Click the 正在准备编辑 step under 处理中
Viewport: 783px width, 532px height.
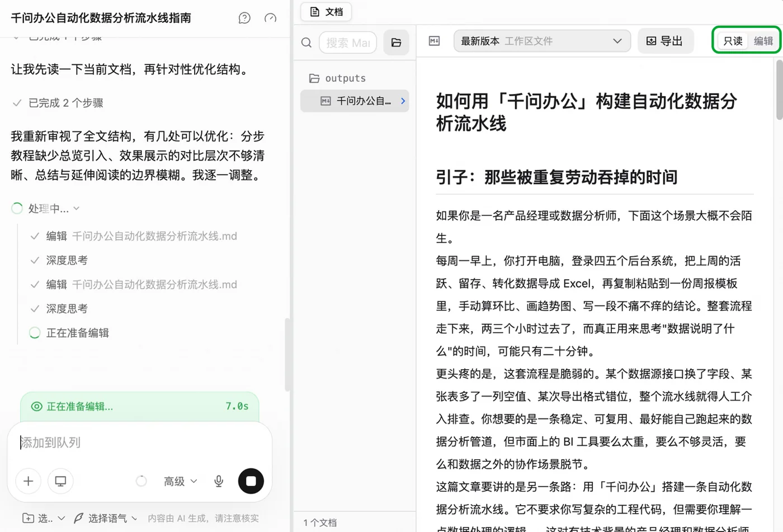point(69,333)
